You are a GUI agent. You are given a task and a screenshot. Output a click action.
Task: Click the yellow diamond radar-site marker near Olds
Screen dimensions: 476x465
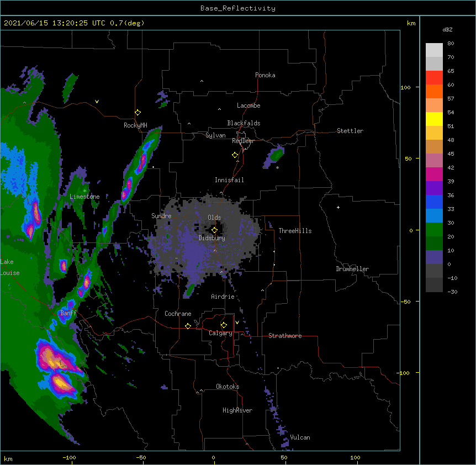214,230
